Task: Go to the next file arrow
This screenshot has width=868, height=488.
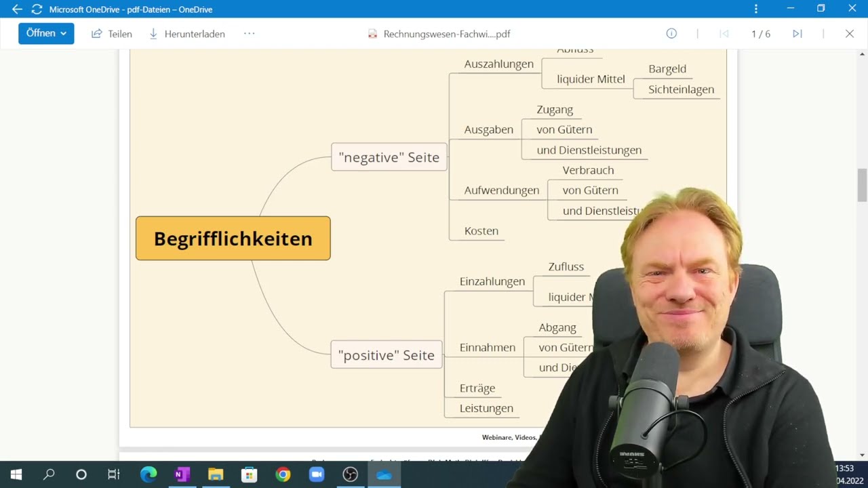Action: pos(797,34)
